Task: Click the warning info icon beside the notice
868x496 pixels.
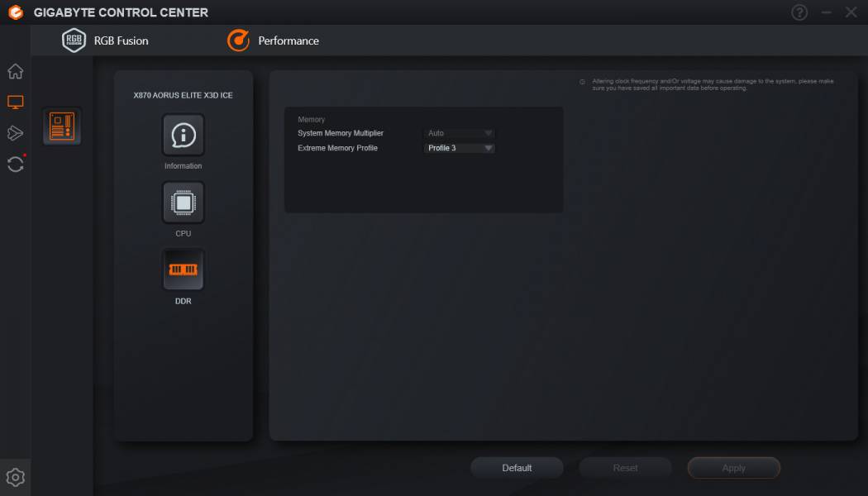Action: 582,82
